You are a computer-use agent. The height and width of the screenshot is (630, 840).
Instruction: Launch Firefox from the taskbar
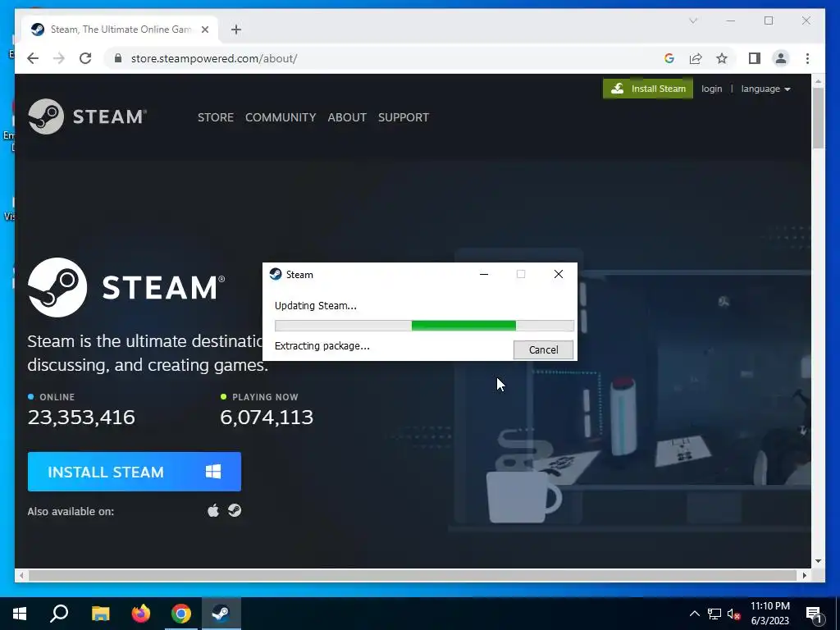[x=141, y=613]
